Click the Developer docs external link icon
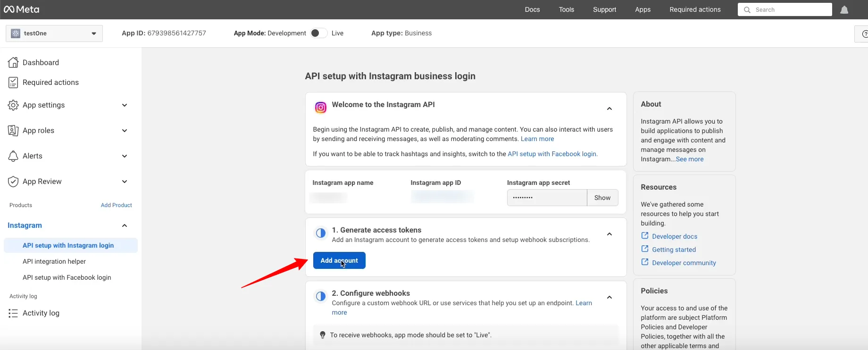Image resolution: width=868 pixels, height=350 pixels. click(645, 236)
